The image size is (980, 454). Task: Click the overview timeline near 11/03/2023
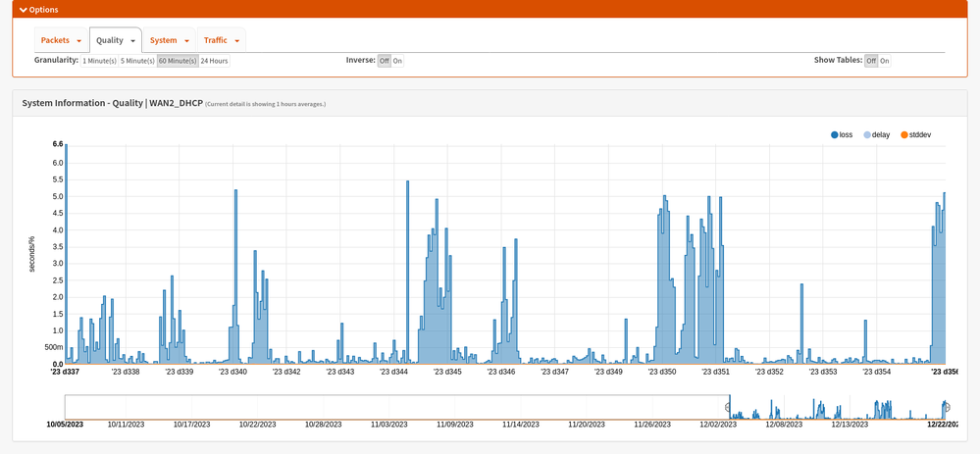(388, 407)
